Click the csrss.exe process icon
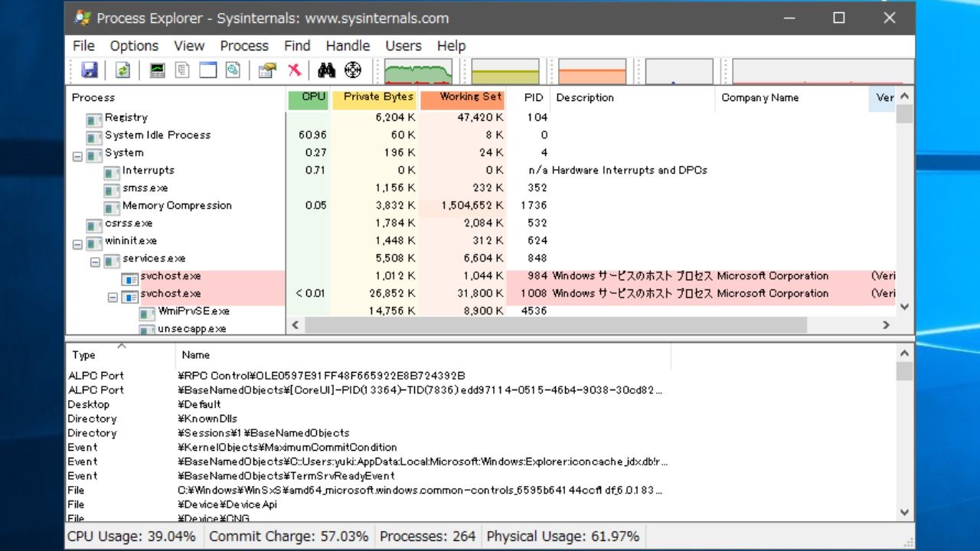This screenshot has height=551, width=980. click(x=94, y=224)
